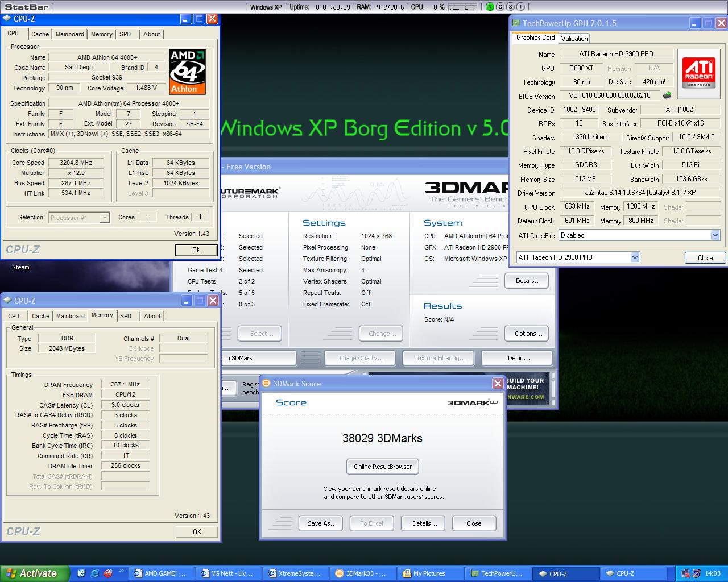Open Mainboard tab in CPU-Z memory timings window
The height and width of the screenshot is (582, 728).
[x=70, y=316]
